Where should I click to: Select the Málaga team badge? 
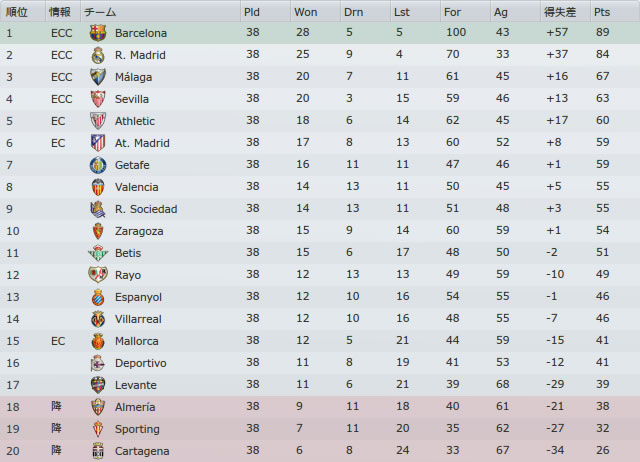(x=98, y=77)
